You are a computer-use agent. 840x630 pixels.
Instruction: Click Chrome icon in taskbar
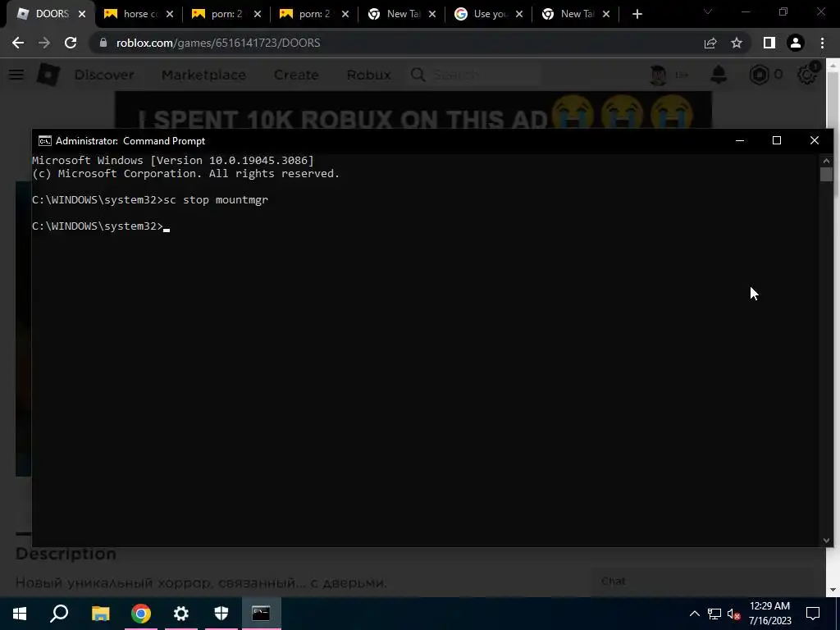tap(141, 614)
